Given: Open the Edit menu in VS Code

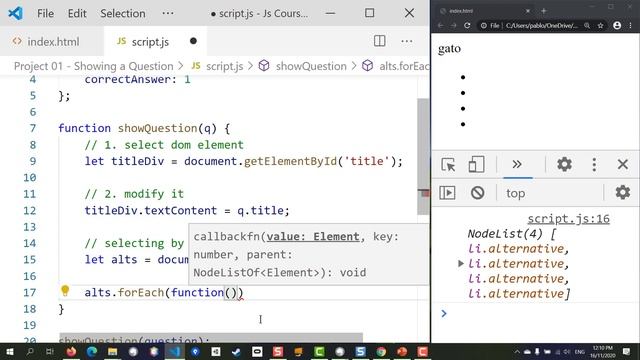Looking at the screenshot, I should [x=77, y=13].
